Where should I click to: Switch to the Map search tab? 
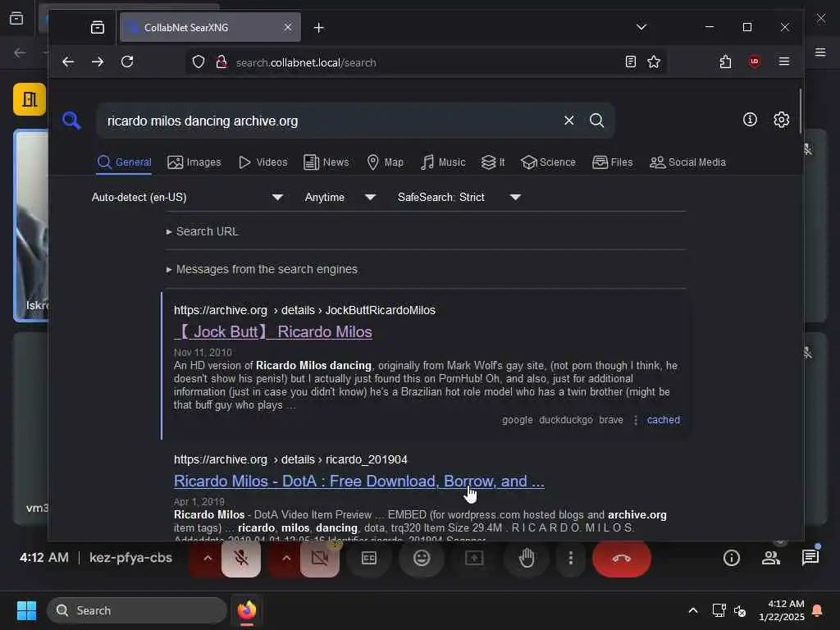coord(386,162)
